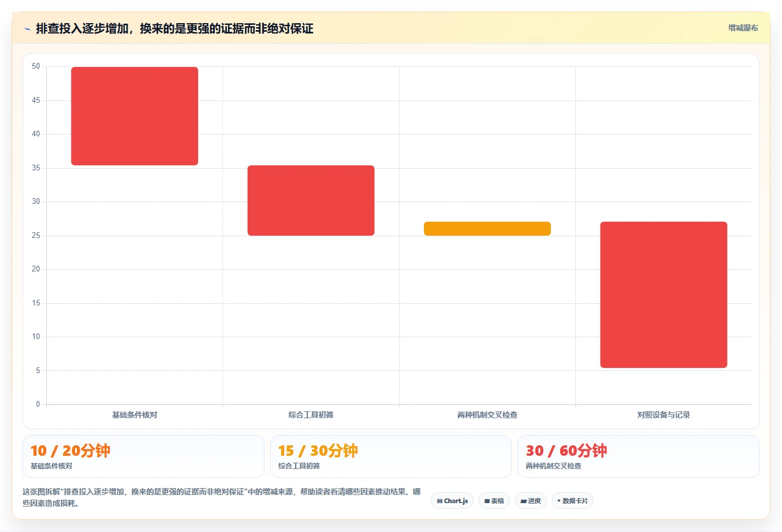Click the y-axis value 0
Viewport: 782px width, 532px height.
coord(38,404)
